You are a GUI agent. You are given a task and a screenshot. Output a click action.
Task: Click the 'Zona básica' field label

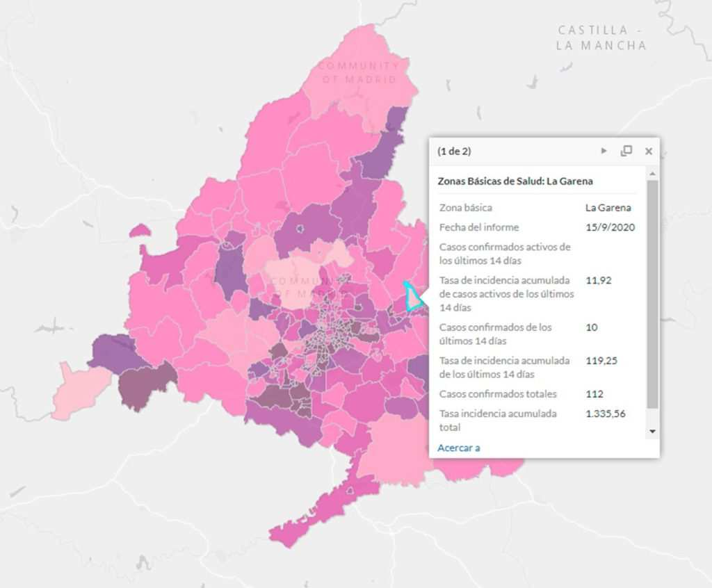(x=465, y=208)
